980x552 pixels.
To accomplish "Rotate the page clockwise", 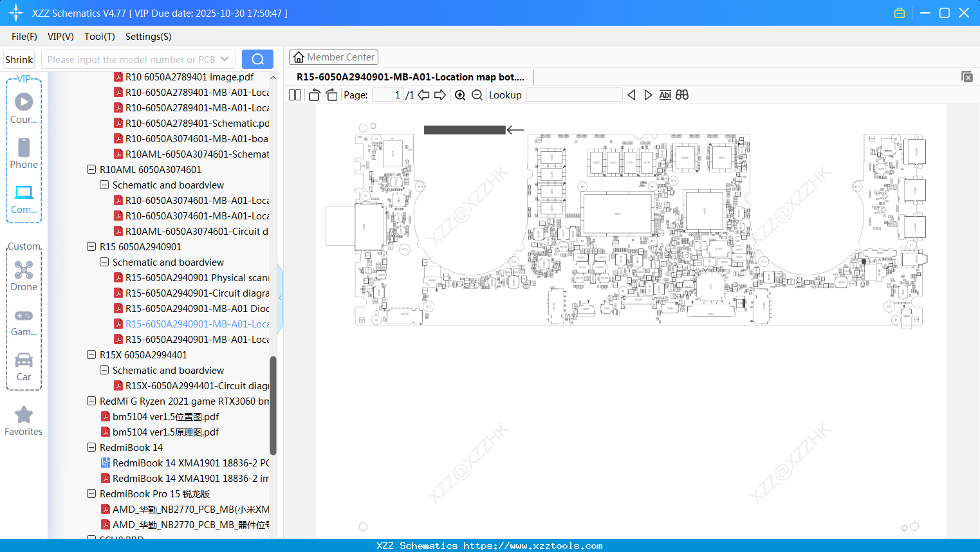I will [x=331, y=95].
